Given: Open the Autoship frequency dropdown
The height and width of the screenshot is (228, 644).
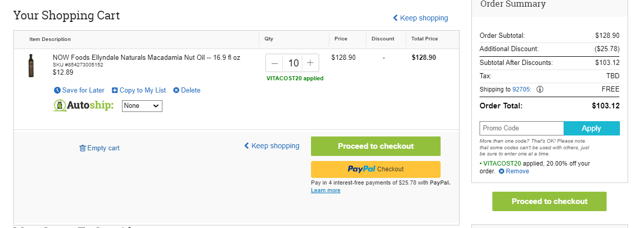Looking at the screenshot, I should tap(142, 106).
